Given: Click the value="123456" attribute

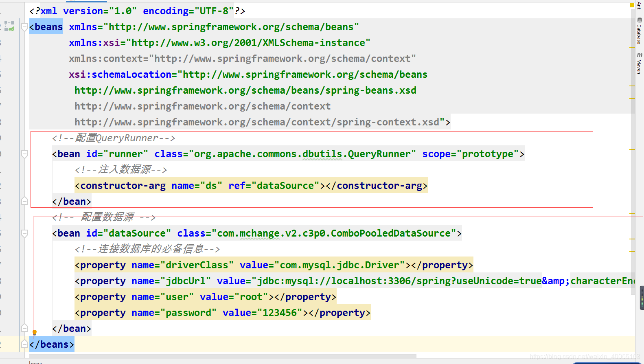Looking at the screenshot, I should [x=263, y=313].
